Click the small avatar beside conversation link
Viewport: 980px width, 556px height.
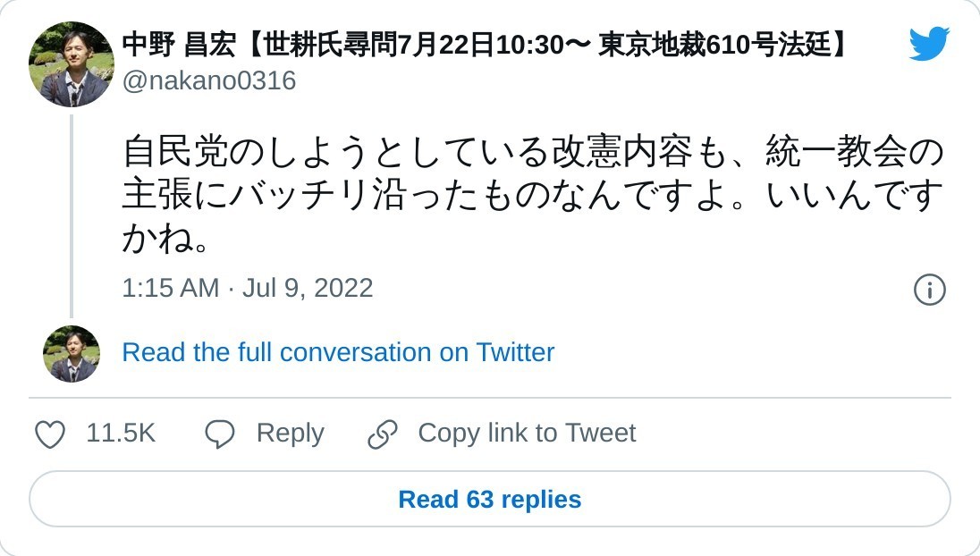[x=72, y=354]
